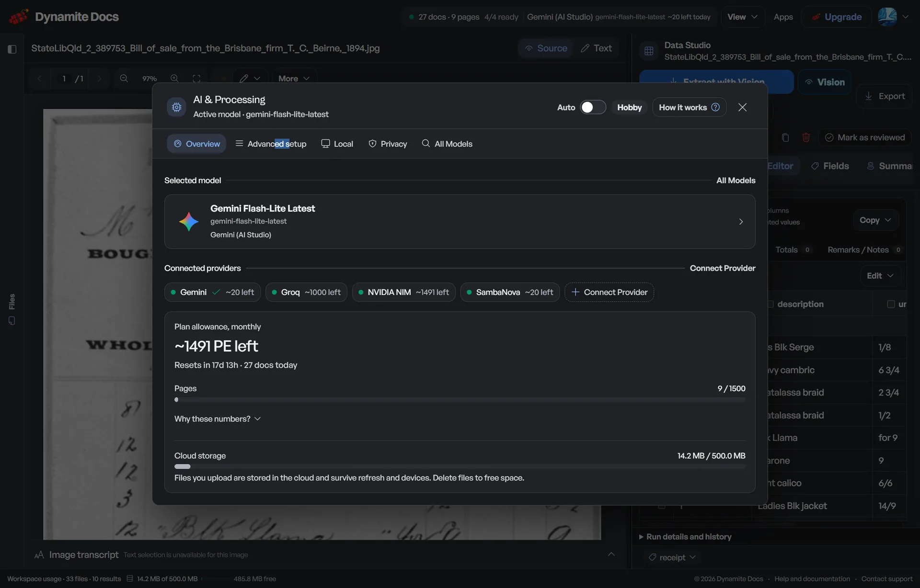Click the Pages usage progress bar

(460, 400)
